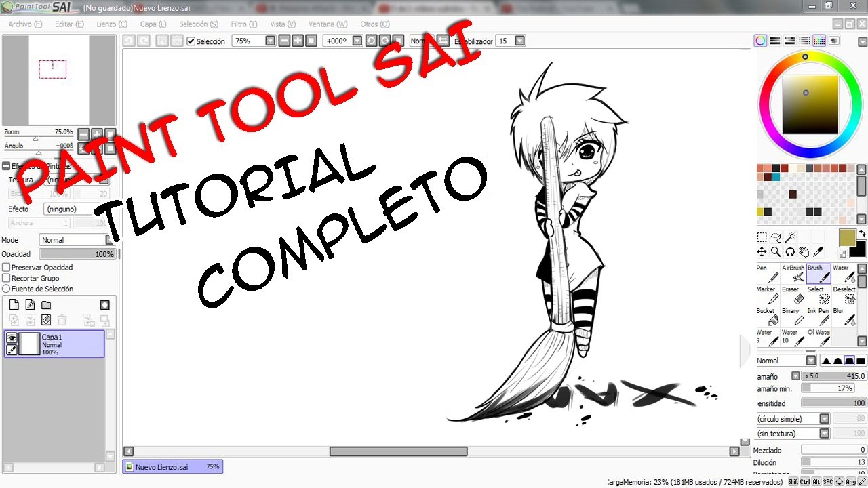Toggle the swatches panel button
Image resolution: width=868 pixels, height=488 pixels.
(x=819, y=41)
